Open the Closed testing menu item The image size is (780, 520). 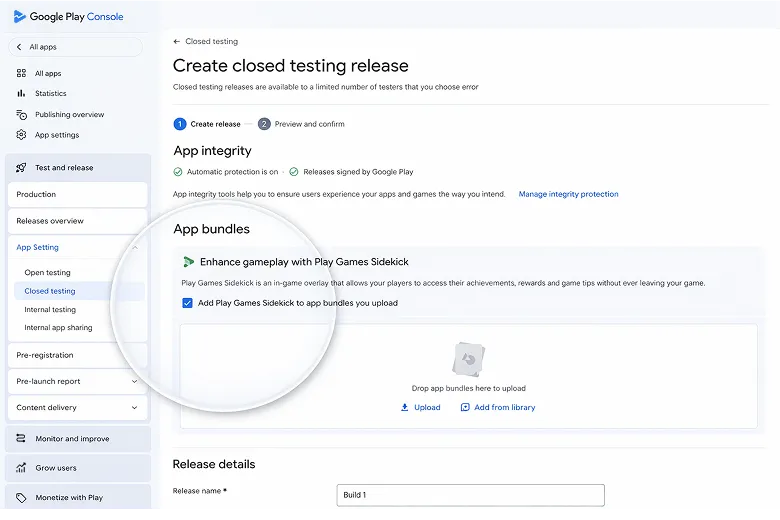point(50,291)
